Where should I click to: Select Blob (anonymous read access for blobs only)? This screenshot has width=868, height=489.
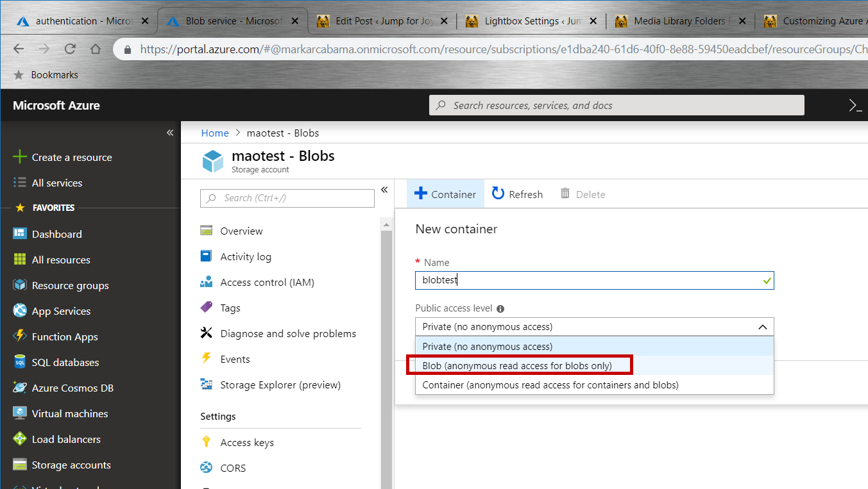tap(595, 366)
